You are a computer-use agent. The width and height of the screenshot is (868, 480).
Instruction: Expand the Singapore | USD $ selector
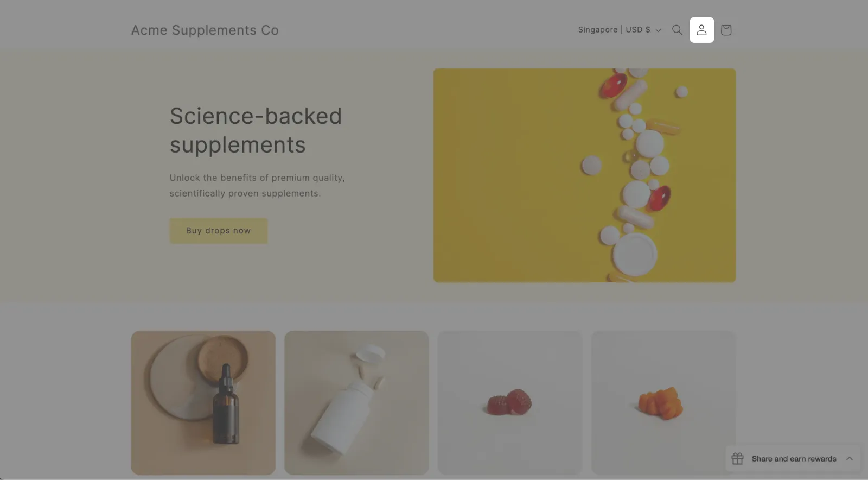coord(620,30)
